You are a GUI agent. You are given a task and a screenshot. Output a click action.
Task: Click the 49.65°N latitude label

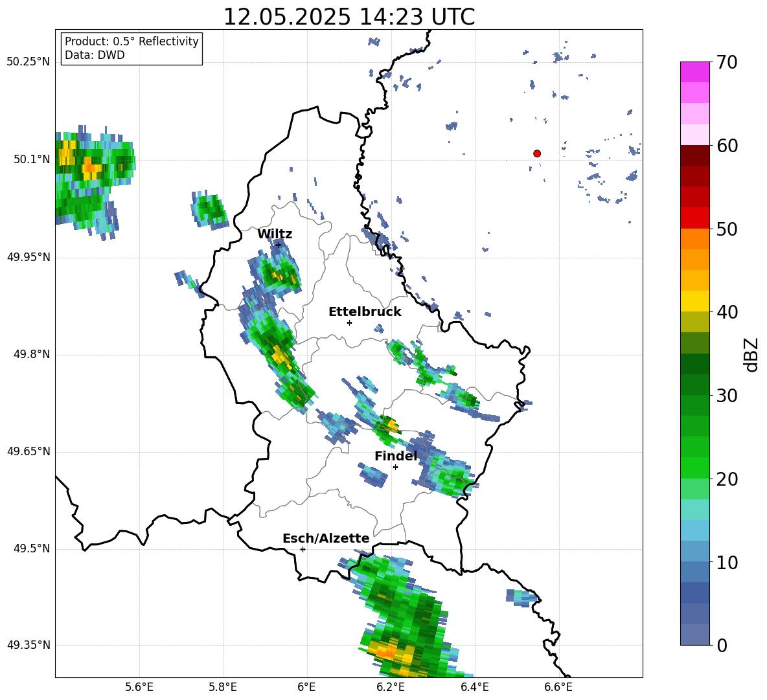point(29,451)
